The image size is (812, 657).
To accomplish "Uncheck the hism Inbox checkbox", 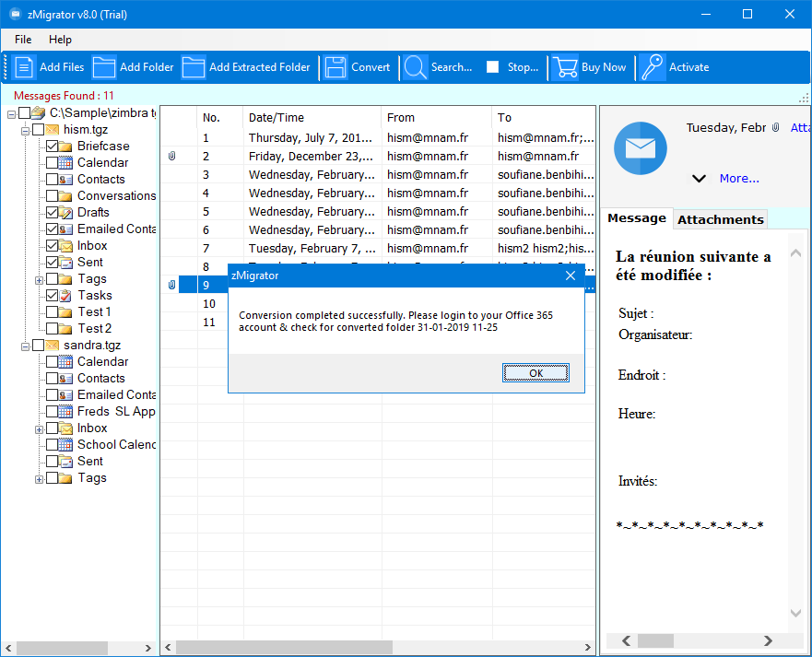I will click(52, 245).
